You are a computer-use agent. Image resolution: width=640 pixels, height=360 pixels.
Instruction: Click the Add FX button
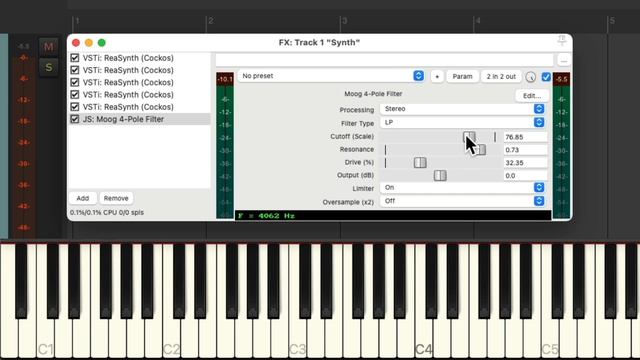(83, 198)
